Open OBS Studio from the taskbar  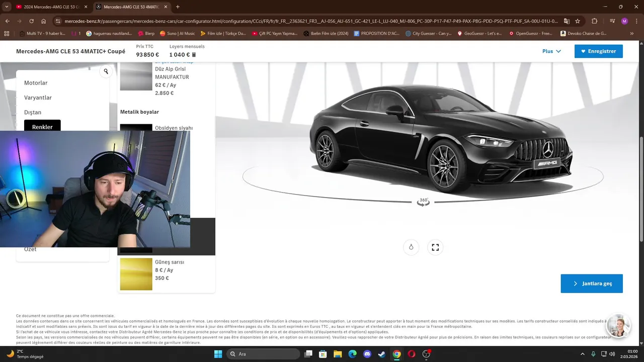tap(427, 354)
